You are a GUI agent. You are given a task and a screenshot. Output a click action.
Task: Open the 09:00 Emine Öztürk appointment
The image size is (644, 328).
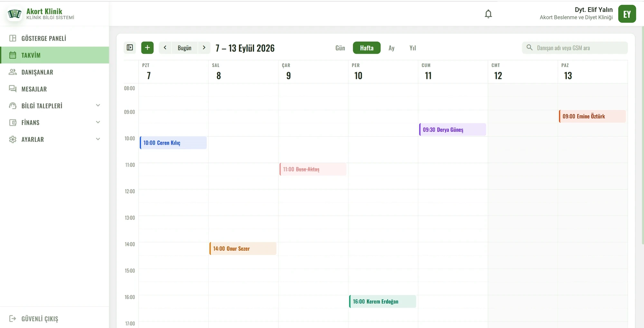point(592,116)
